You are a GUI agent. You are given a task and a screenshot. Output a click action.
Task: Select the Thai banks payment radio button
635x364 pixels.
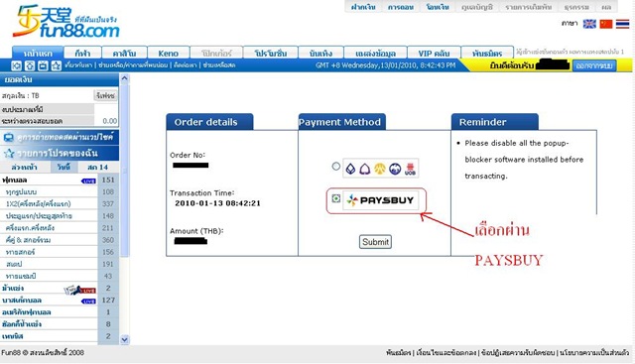(335, 166)
